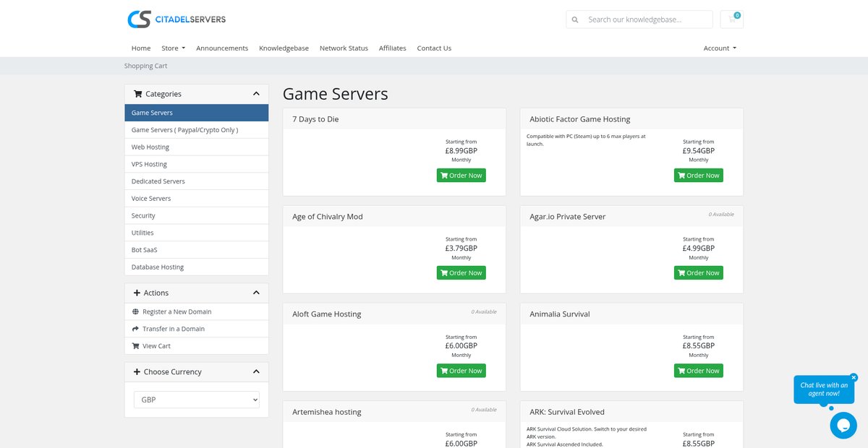868x448 pixels.
Task: Select Game Servers (Paypal/Crypto Only) category
Action: [x=197, y=130]
